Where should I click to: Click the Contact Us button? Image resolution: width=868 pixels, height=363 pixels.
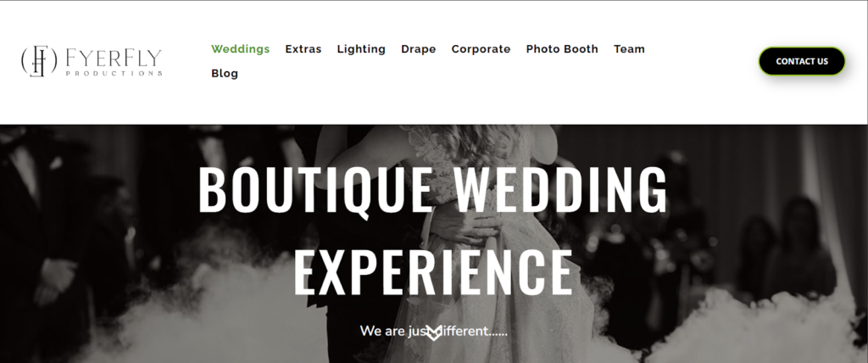802,61
